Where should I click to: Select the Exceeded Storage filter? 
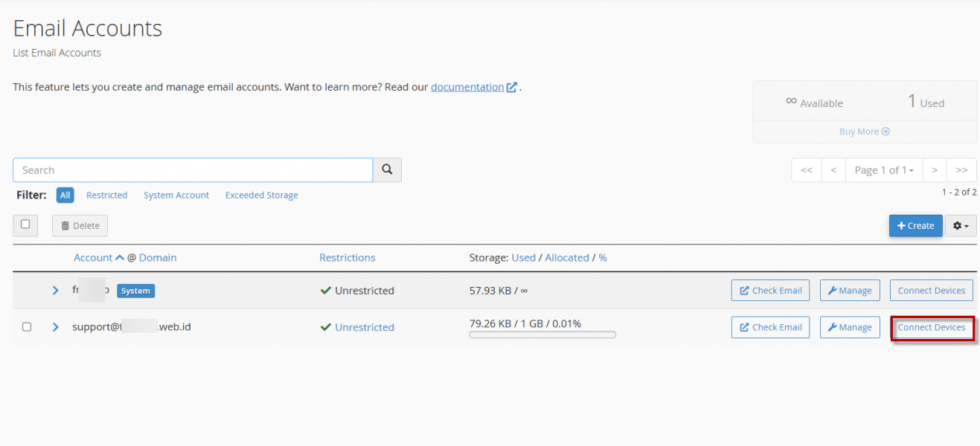[261, 195]
